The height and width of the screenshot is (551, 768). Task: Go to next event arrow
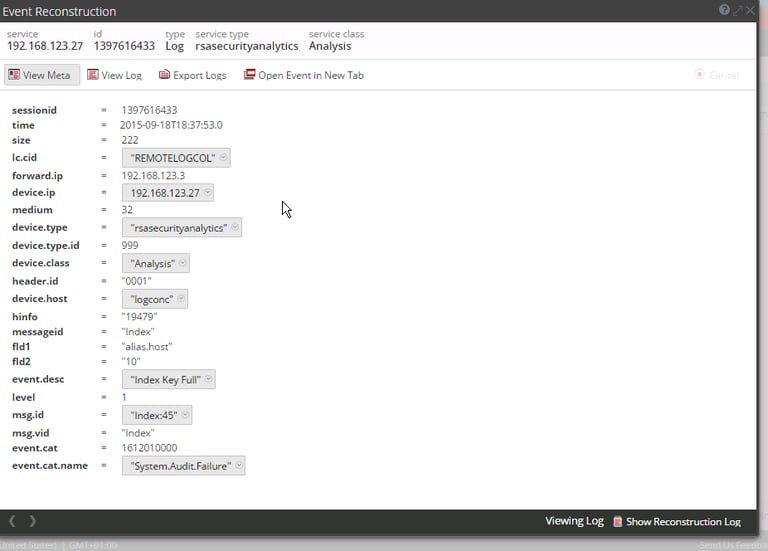coord(32,521)
